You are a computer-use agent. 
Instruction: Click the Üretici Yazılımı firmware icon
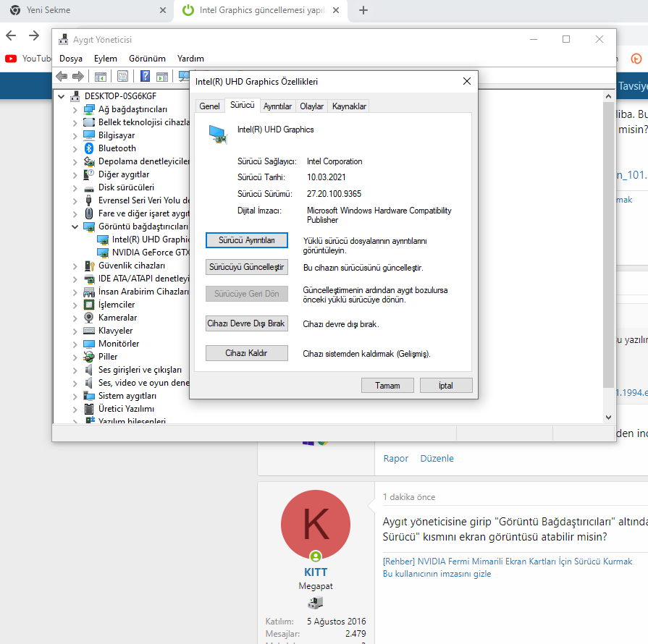coord(89,409)
